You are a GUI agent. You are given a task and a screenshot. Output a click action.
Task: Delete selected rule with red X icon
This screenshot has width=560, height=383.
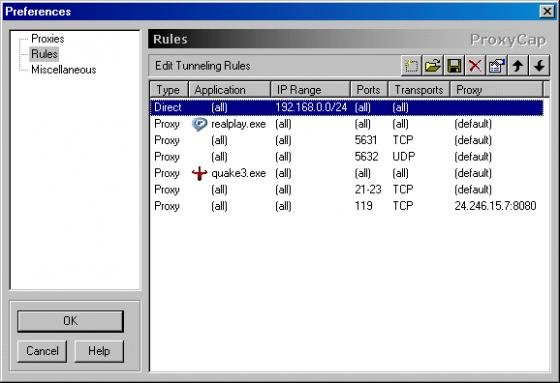click(x=475, y=66)
